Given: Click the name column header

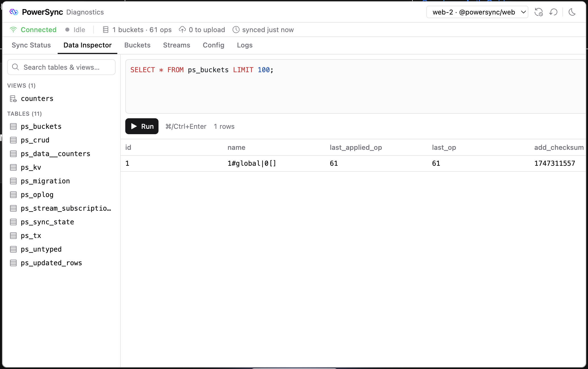Looking at the screenshot, I should coord(236,147).
